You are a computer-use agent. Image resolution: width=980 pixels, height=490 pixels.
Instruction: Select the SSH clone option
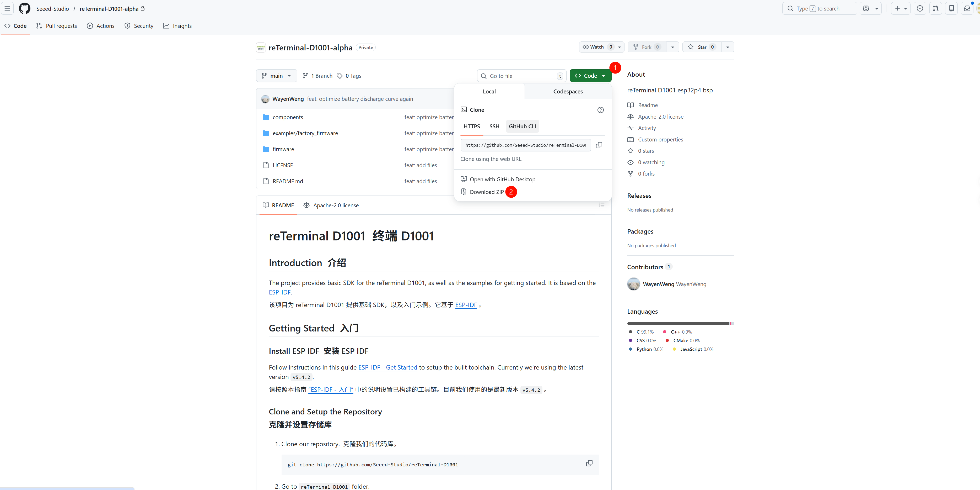(494, 127)
